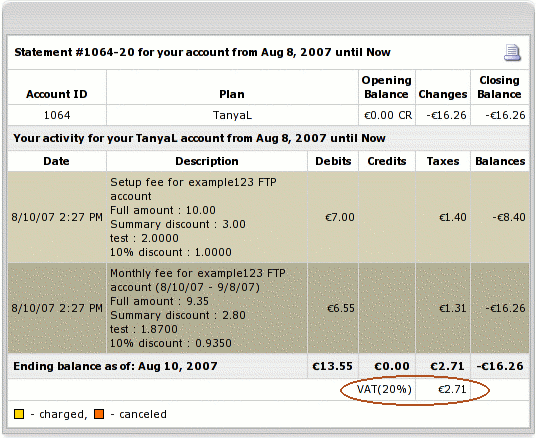Click the VAT(20%) label

pyautogui.click(x=384, y=389)
